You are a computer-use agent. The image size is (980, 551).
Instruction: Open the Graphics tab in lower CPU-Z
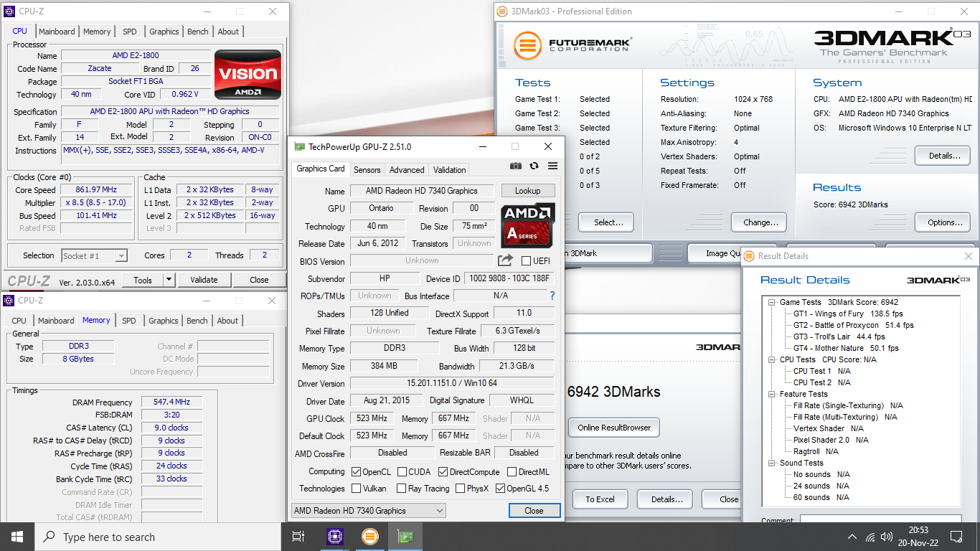pos(164,321)
